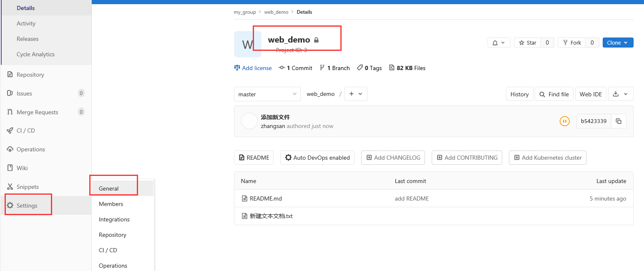Select Releases in the project submenu
The image size is (644, 271).
click(47, 39)
